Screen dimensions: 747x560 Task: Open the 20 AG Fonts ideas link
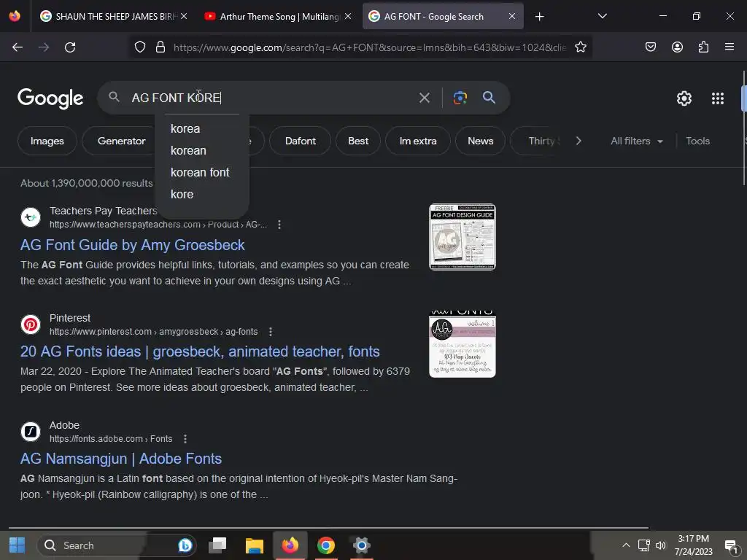point(200,351)
